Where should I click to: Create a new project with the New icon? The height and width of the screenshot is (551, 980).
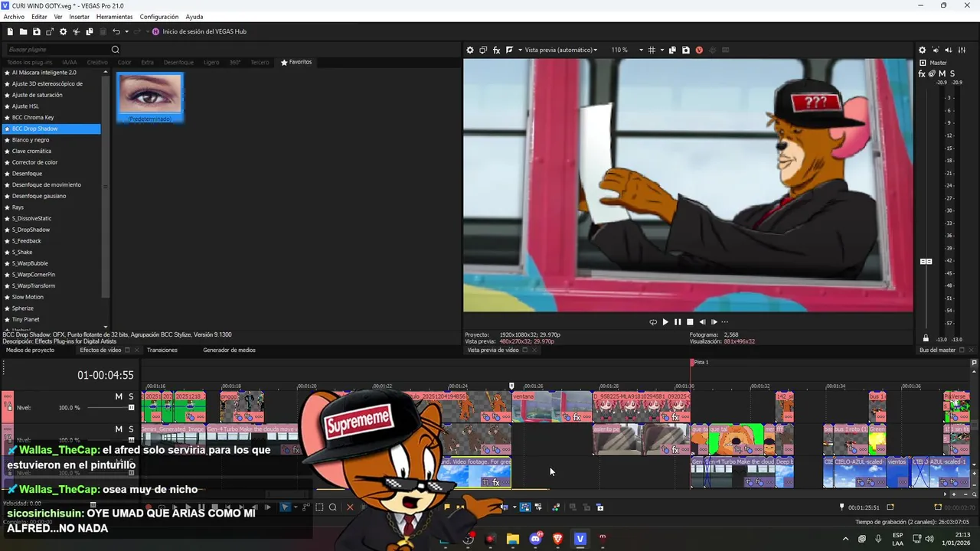click(x=10, y=31)
